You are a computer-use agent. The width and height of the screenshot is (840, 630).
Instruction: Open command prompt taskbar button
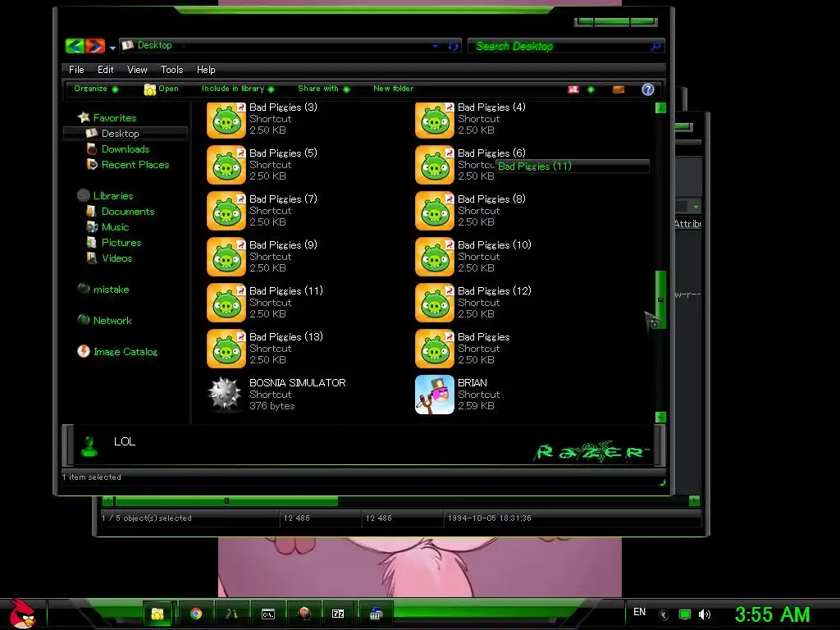tap(268, 614)
